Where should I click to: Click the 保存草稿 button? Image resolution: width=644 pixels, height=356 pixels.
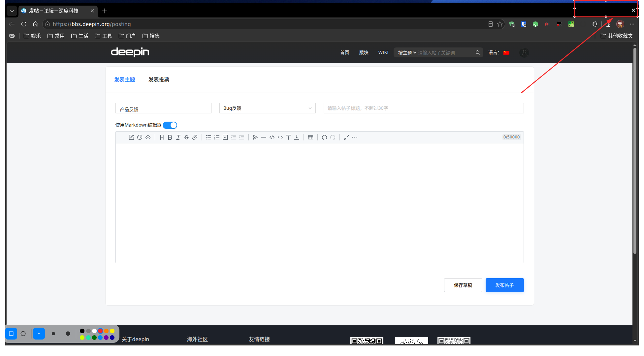(x=463, y=285)
